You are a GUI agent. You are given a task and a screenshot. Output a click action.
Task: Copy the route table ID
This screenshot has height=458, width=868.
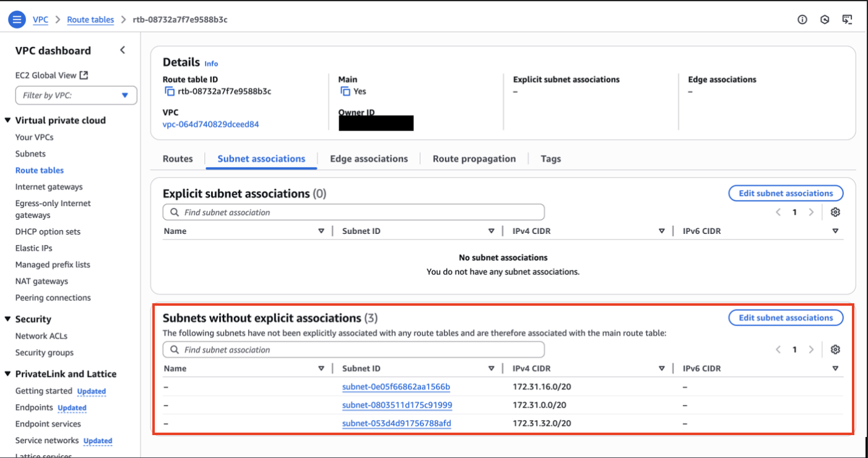[170, 92]
